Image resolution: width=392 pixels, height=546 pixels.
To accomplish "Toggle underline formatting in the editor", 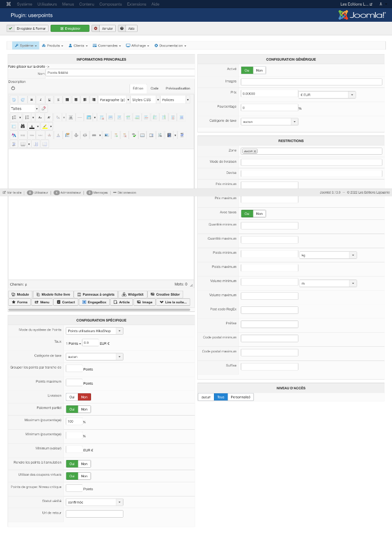I will point(50,100).
